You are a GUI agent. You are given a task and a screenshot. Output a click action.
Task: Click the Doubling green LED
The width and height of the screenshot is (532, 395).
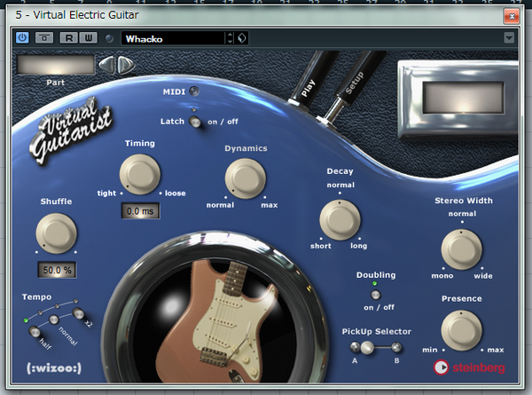pyautogui.click(x=374, y=283)
